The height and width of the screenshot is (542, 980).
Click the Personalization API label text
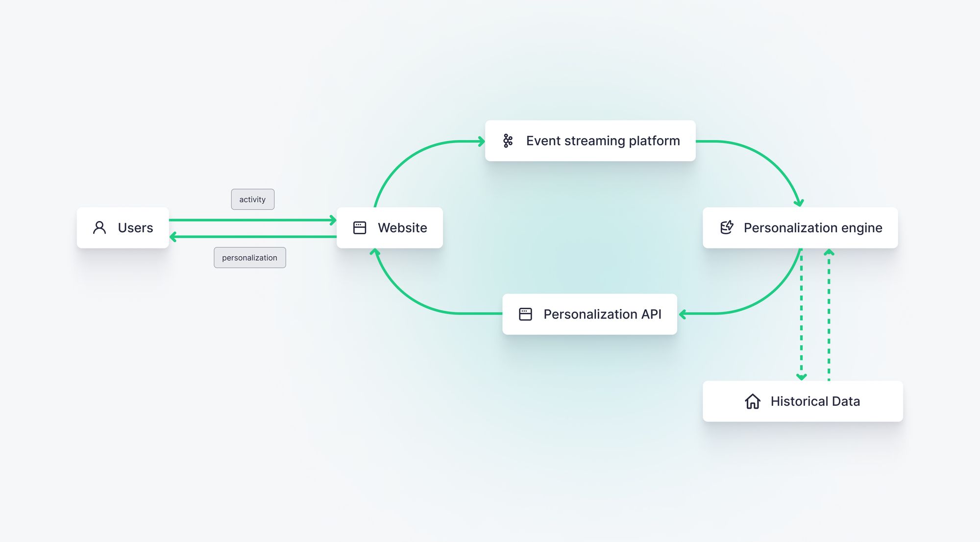point(602,314)
